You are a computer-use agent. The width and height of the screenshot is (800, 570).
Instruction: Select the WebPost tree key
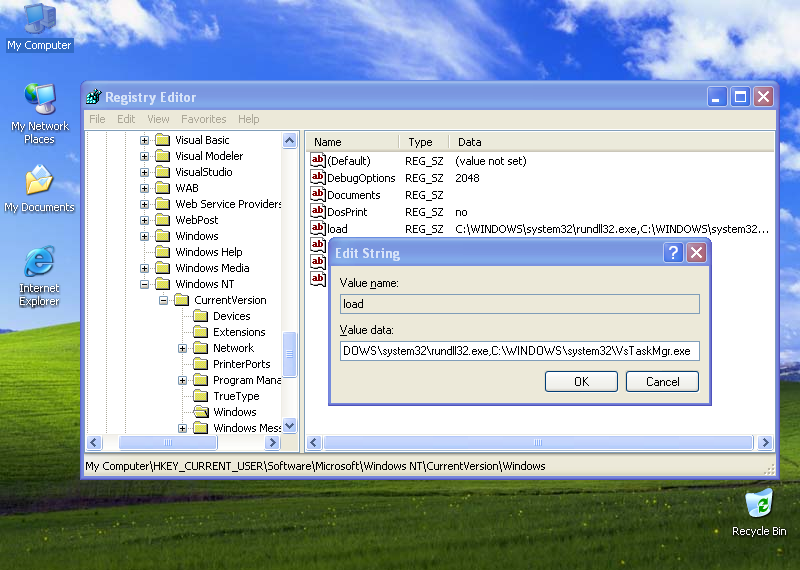coord(196,220)
